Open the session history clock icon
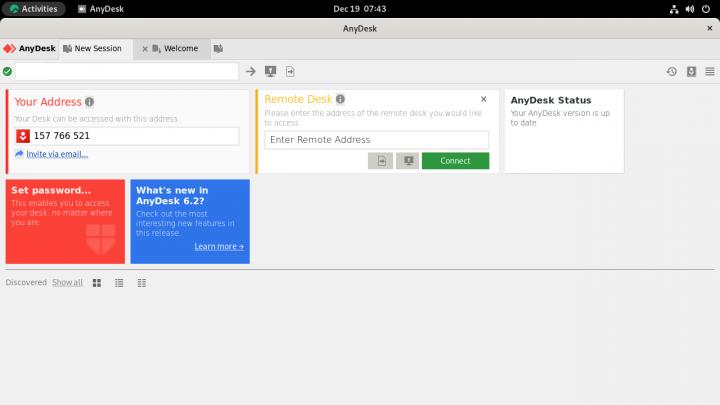This screenshot has height=405, width=720. 672,71
